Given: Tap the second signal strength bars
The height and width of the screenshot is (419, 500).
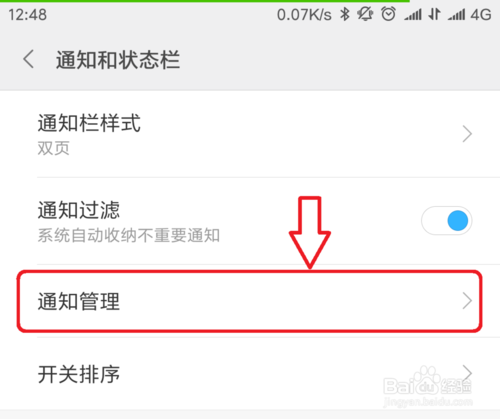Looking at the screenshot, I should tap(456, 15).
